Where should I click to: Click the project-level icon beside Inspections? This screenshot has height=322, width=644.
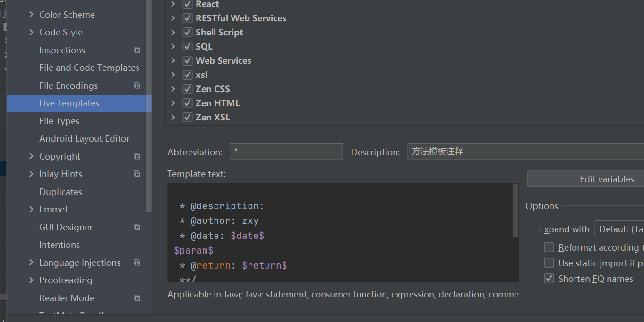(137, 50)
